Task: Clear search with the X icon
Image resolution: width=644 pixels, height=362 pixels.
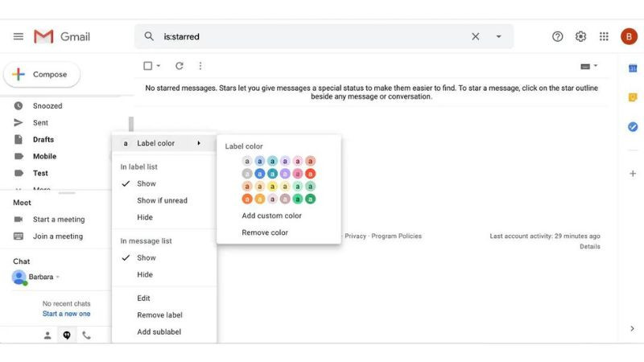Action: (x=475, y=36)
